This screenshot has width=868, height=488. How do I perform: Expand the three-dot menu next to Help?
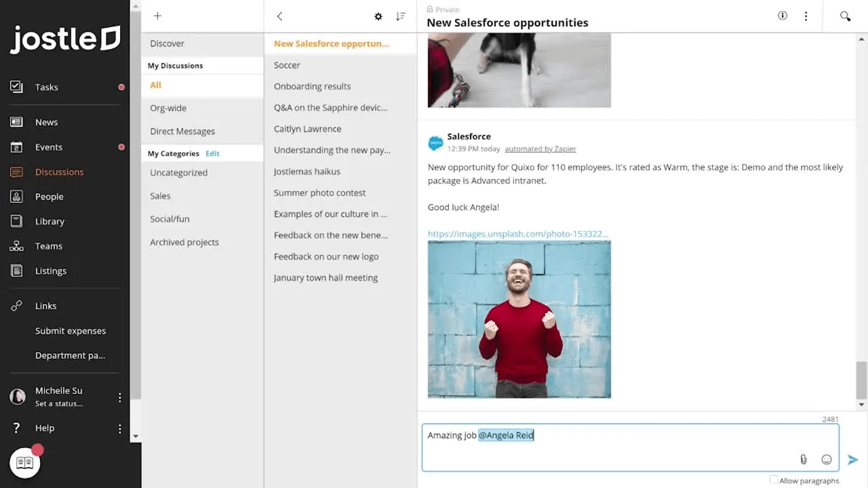tap(120, 428)
